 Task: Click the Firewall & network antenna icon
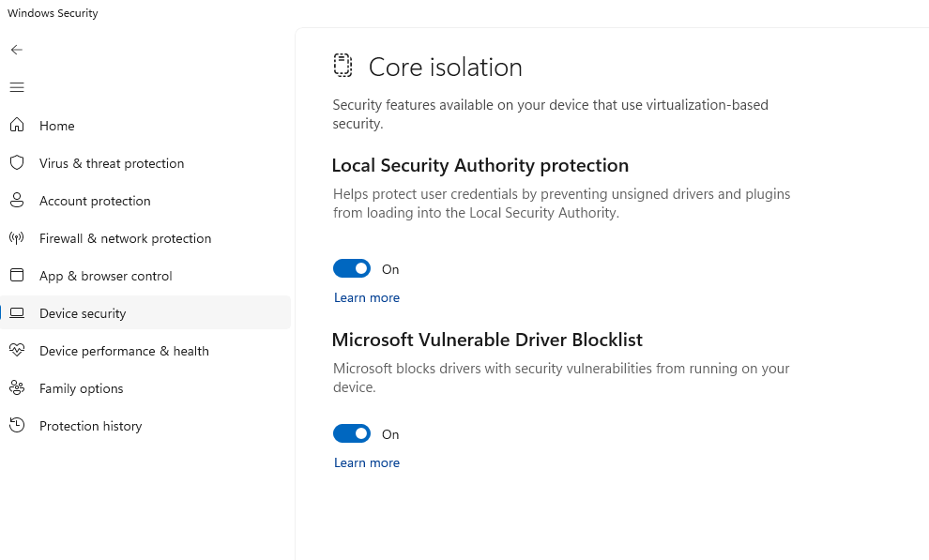tap(17, 237)
